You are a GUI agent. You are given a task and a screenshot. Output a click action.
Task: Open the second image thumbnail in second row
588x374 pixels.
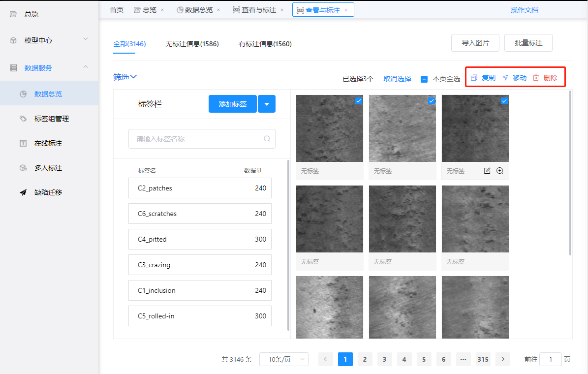[402, 219]
